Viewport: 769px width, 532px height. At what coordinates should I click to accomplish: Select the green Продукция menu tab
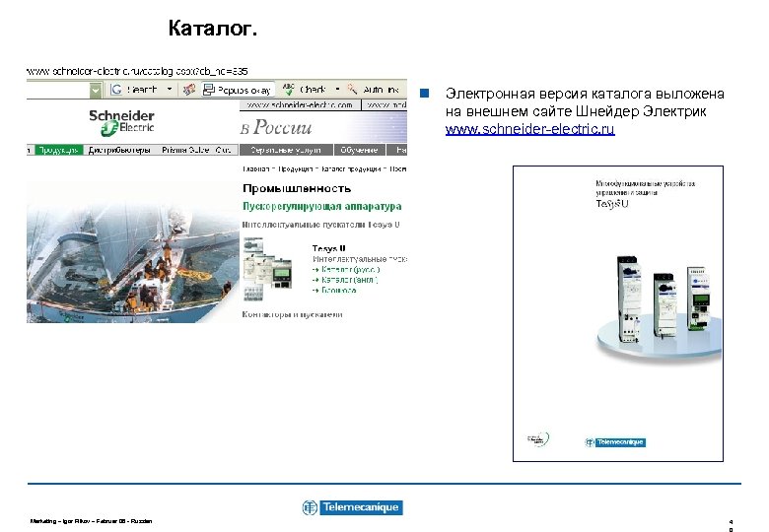coord(58,150)
